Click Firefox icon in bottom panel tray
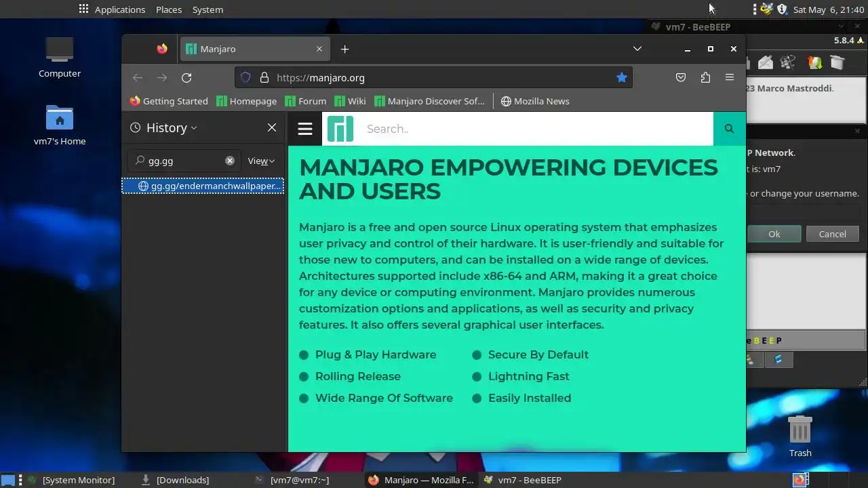The width and height of the screenshot is (868, 488). click(800, 480)
